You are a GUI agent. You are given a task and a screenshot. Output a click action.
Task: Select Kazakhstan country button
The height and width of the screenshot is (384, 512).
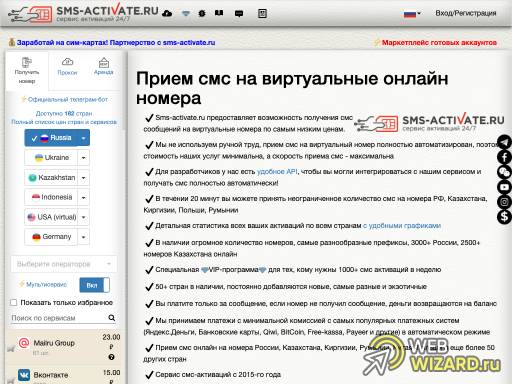tap(51, 177)
